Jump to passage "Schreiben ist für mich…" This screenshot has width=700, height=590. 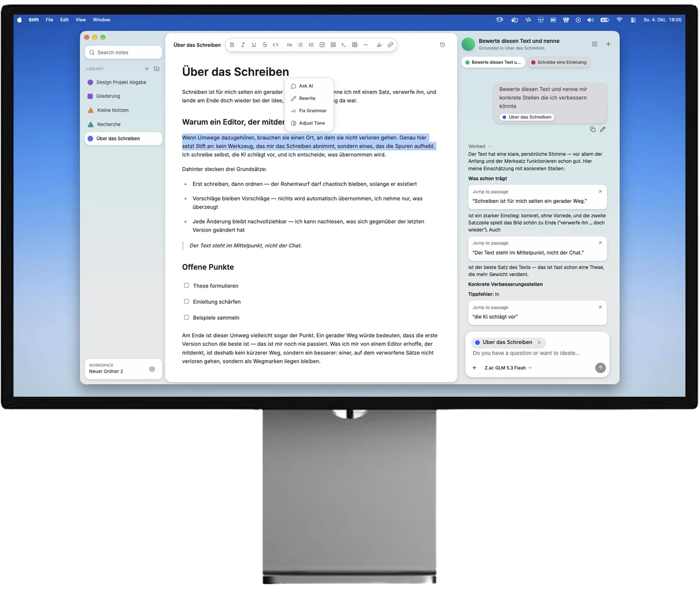537,197
